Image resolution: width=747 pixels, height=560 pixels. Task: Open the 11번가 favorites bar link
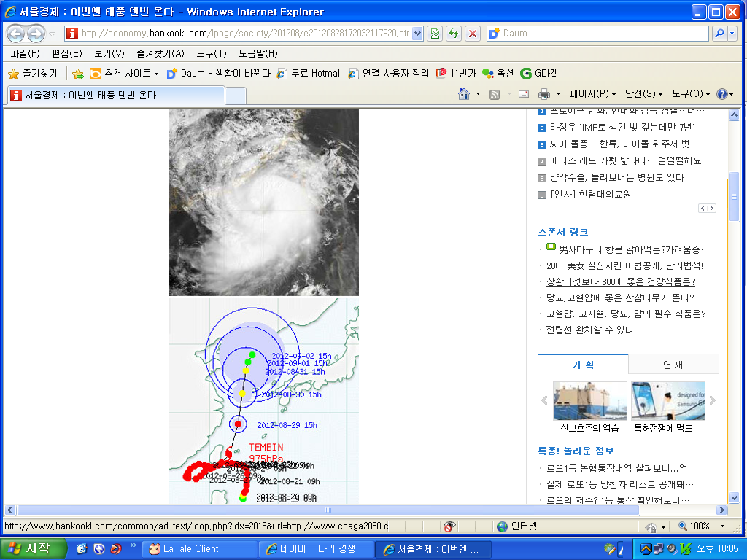(x=456, y=74)
